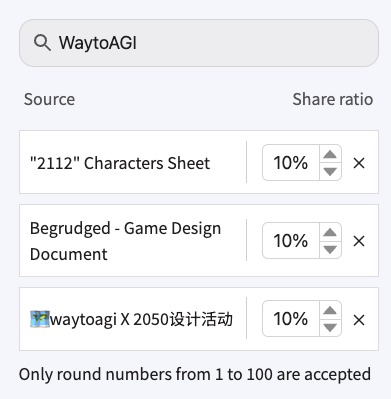This screenshot has width=391, height=399.
Task: Select the waytoagi X 2050 source name
Action: point(131,319)
